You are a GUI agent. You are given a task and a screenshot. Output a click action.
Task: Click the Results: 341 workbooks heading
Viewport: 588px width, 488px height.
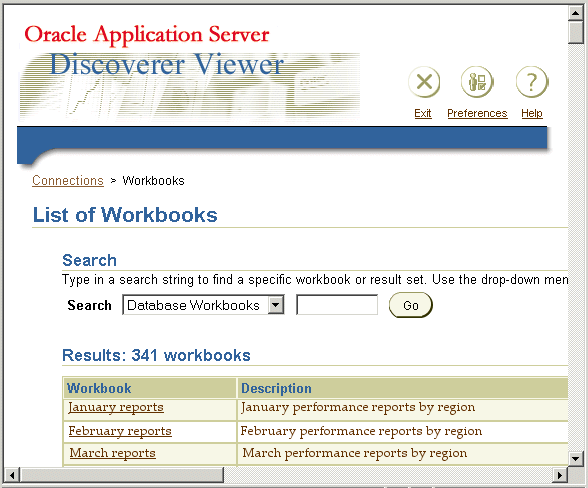[156, 355]
